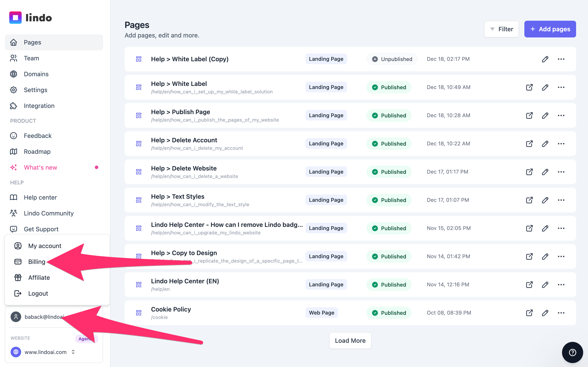588x367 pixels.
Task: Open Help > White Label page in new tab
Action: pos(529,87)
